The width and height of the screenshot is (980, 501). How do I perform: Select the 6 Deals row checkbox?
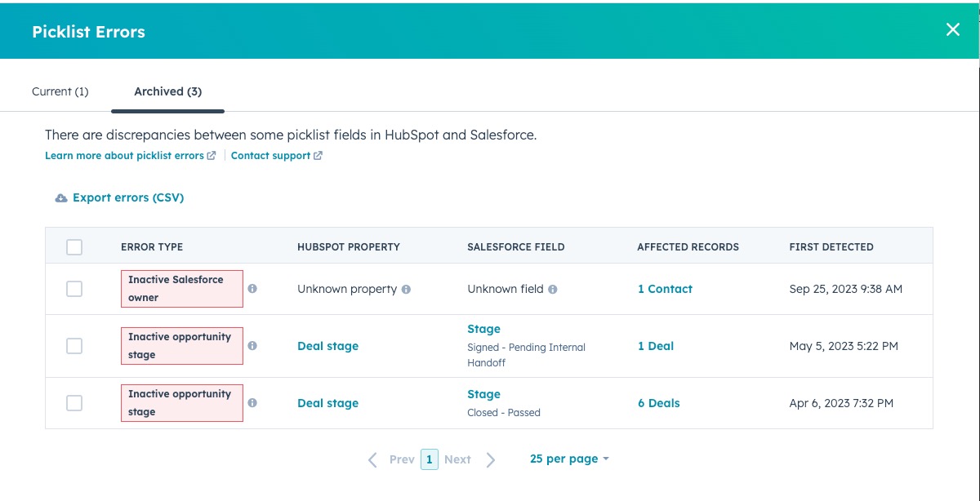point(74,403)
